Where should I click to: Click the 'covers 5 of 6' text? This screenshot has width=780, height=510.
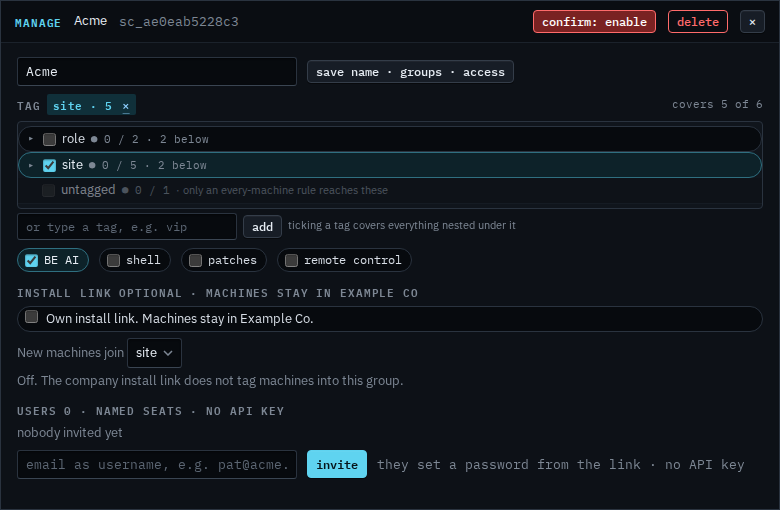click(x=717, y=104)
